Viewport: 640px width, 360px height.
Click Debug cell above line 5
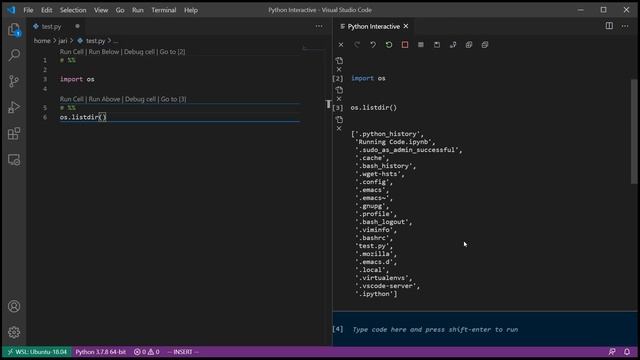pos(140,99)
